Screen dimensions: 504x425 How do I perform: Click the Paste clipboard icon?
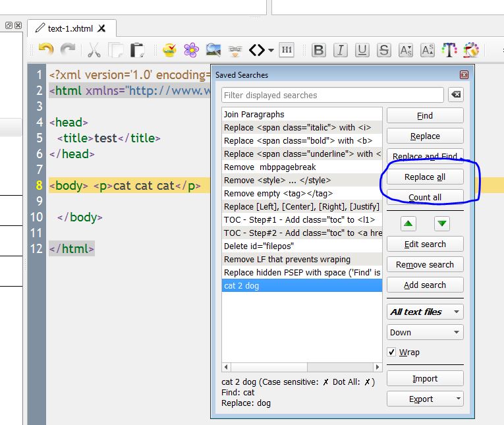pos(137,50)
